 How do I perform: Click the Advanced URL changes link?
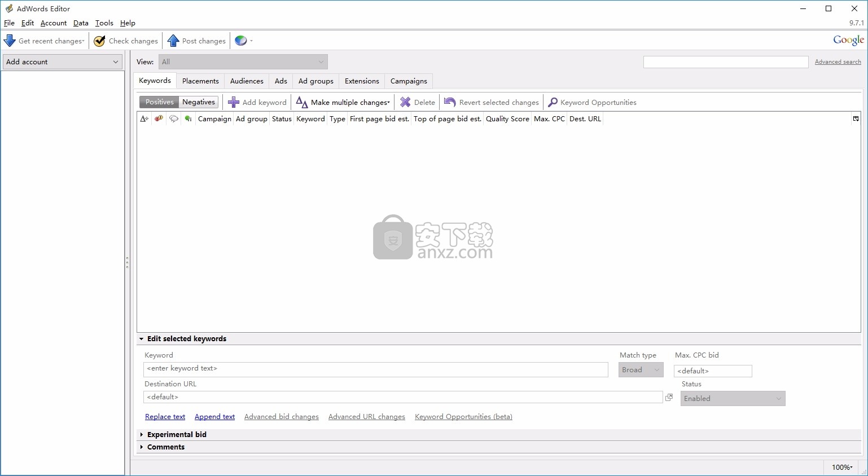pos(367,417)
